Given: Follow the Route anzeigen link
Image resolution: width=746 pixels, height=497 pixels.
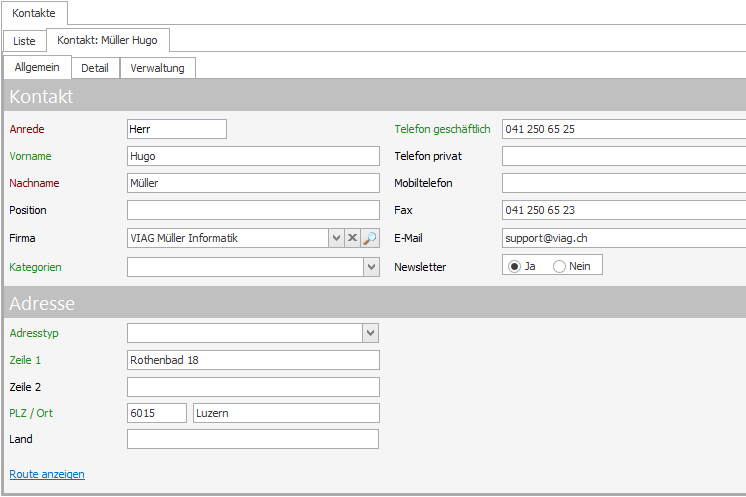Looking at the screenshot, I should pos(47,474).
